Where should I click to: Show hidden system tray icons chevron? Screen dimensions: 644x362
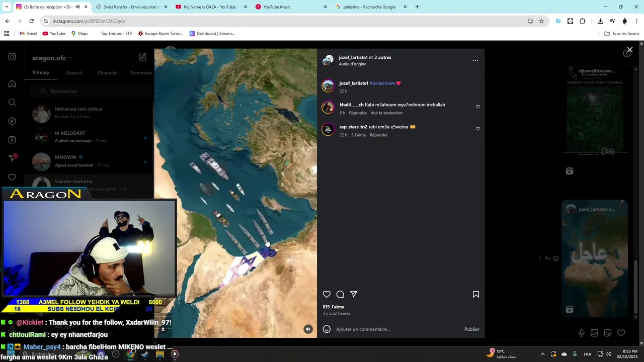tap(542, 354)
